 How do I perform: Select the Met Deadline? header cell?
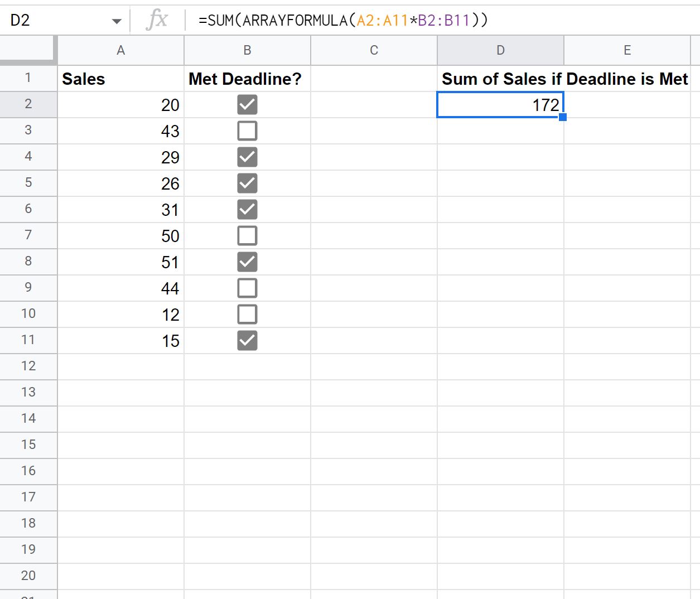click(247, 78)
